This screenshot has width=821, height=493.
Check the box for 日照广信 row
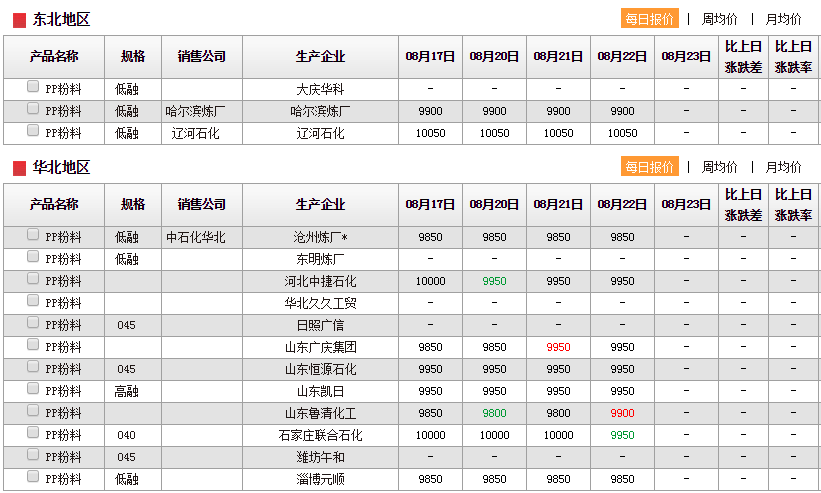tap(33, 322)
